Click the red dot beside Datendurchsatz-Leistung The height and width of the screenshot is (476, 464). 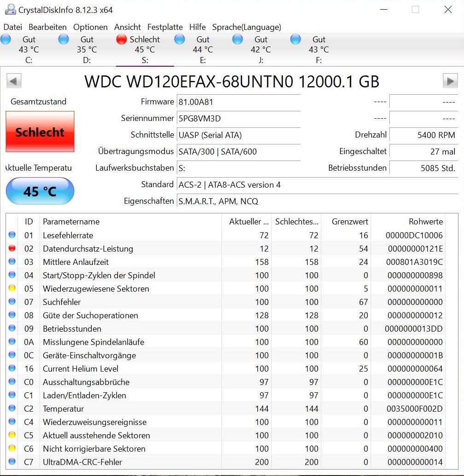12,248
